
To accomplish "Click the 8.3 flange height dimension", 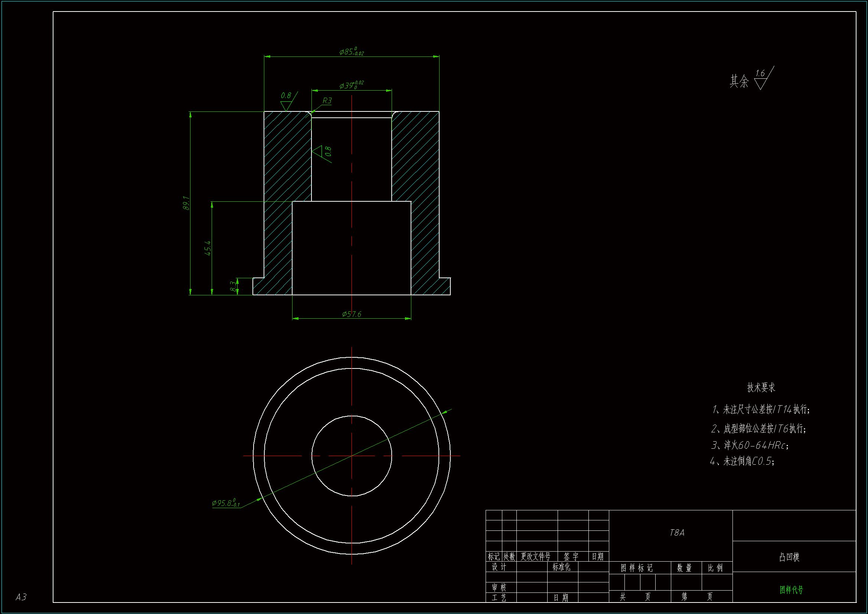I will (233, 286).
